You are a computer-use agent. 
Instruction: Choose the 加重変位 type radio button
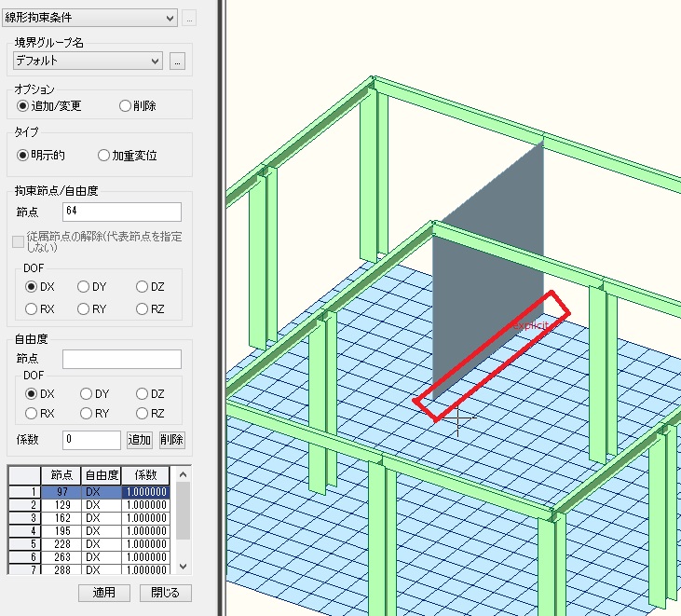coord(104,155)
